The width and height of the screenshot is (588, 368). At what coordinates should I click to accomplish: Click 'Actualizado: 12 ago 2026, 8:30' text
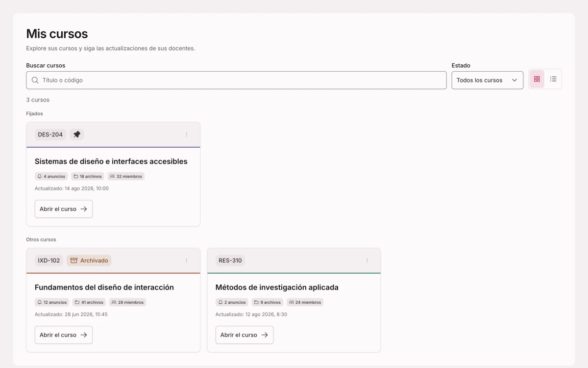coord(251,315)
